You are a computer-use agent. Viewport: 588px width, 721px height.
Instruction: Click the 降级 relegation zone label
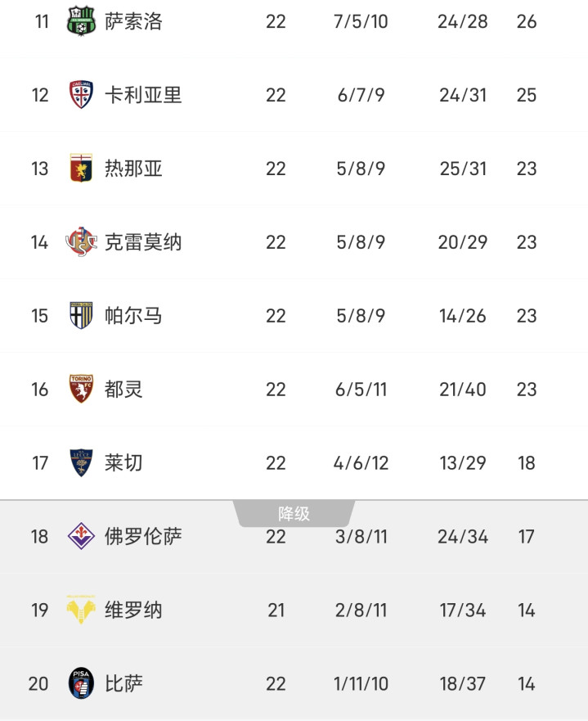pyautogui.click(x=294, y=514)
